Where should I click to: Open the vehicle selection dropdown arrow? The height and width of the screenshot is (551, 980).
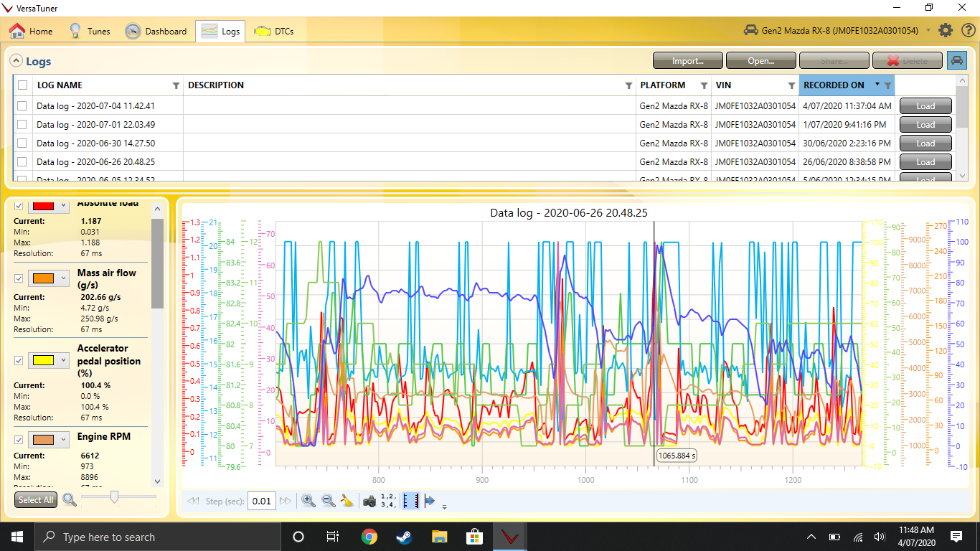coord(928,31)
